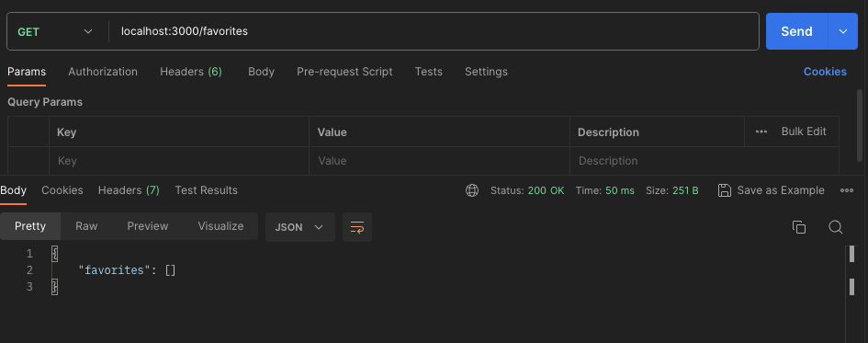This screenshot has height=343, width=868.
Task: Switch to the Params tab
Action: (27, 72)
